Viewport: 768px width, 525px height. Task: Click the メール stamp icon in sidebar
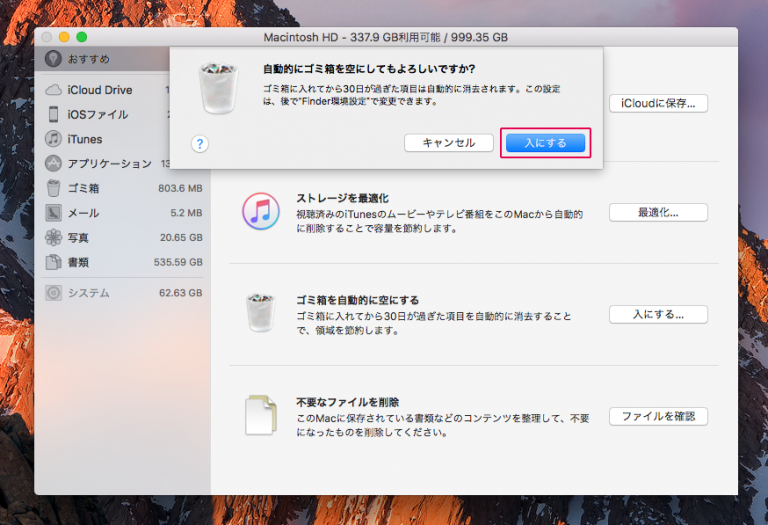point(53,213)
